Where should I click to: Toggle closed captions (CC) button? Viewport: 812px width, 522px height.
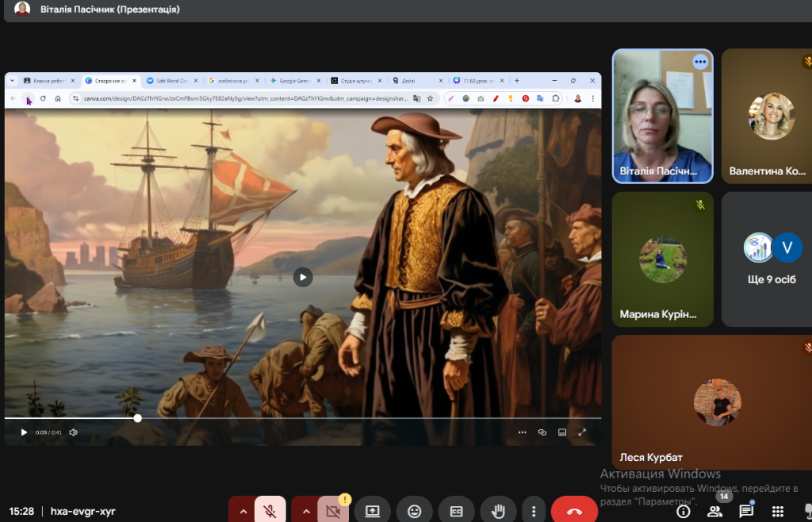pyautogui.click(x=456, y=511)
